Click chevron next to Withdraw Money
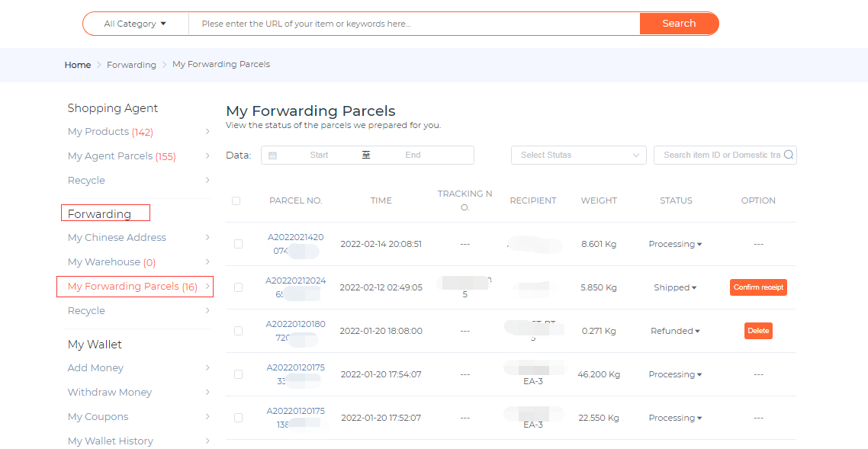This screenshot has width=868, height=449. click(207, 393)
